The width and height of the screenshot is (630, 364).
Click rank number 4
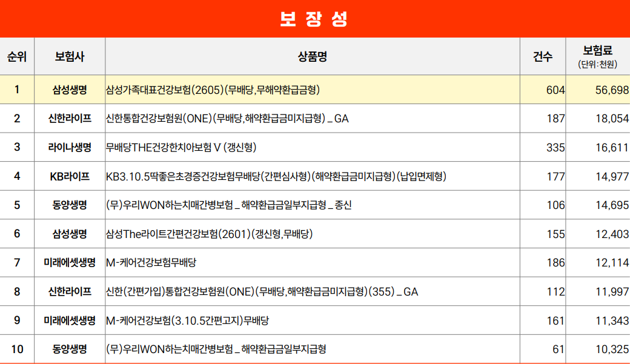click(17, 176)
